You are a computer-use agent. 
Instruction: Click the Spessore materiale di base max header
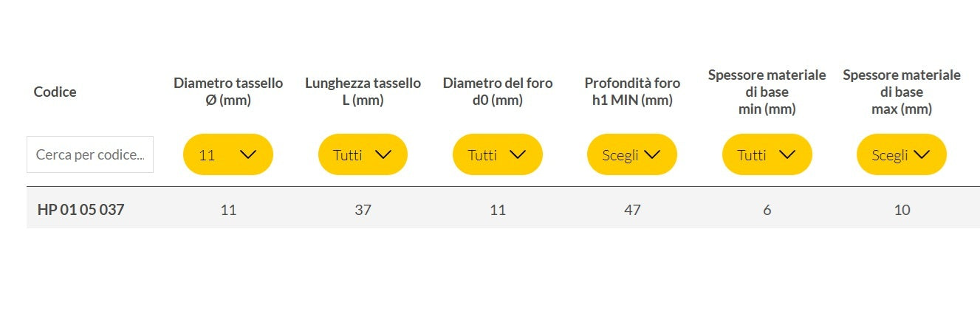coord(902,92)
